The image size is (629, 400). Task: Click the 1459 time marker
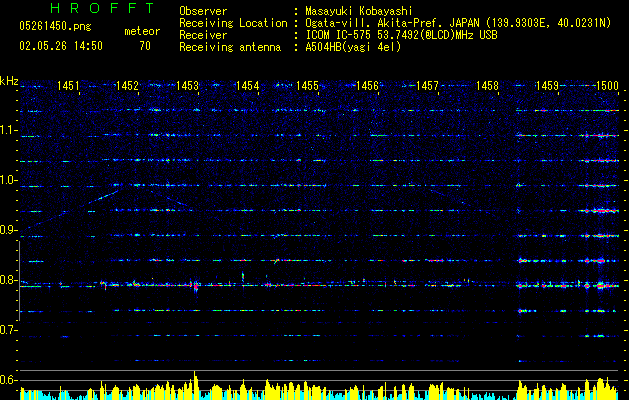(547, 85)
